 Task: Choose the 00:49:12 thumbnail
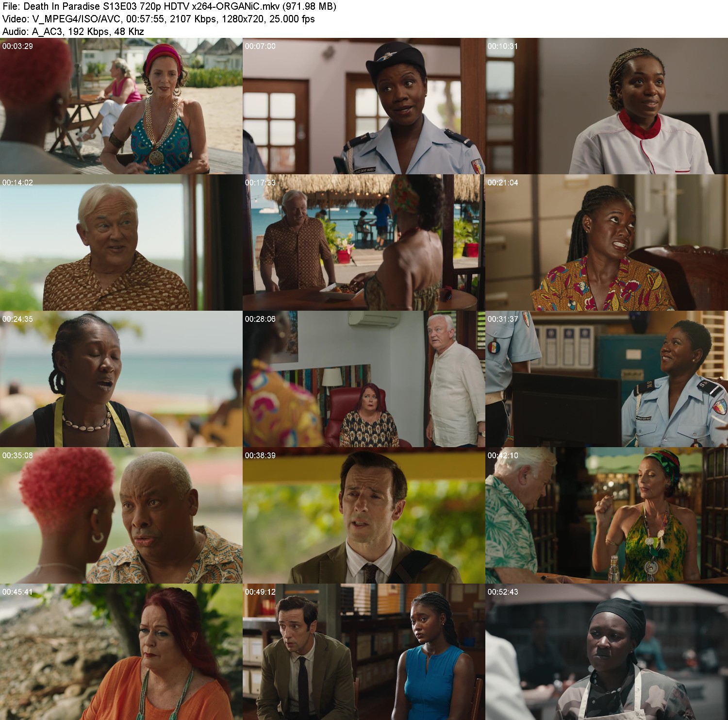[x=364, y=652]
